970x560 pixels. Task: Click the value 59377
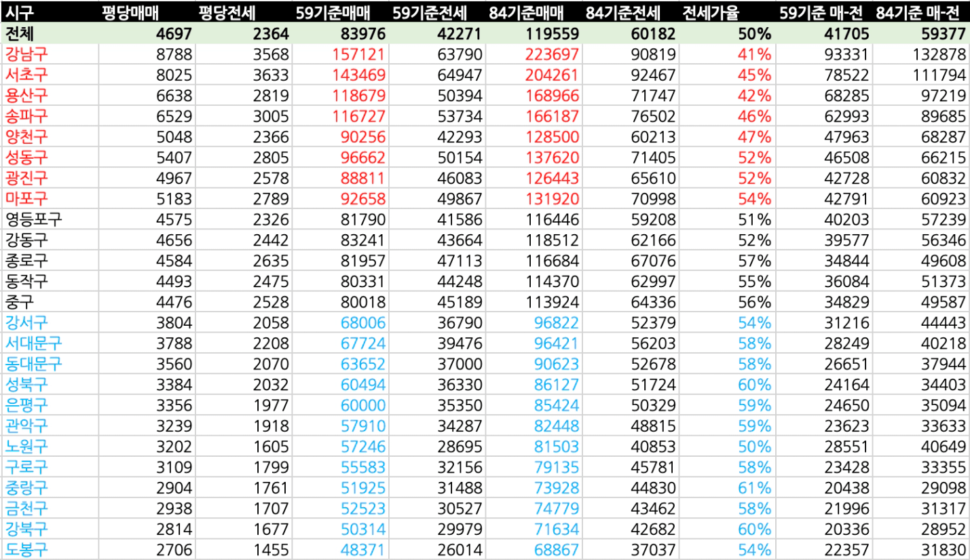click(942, 33)
